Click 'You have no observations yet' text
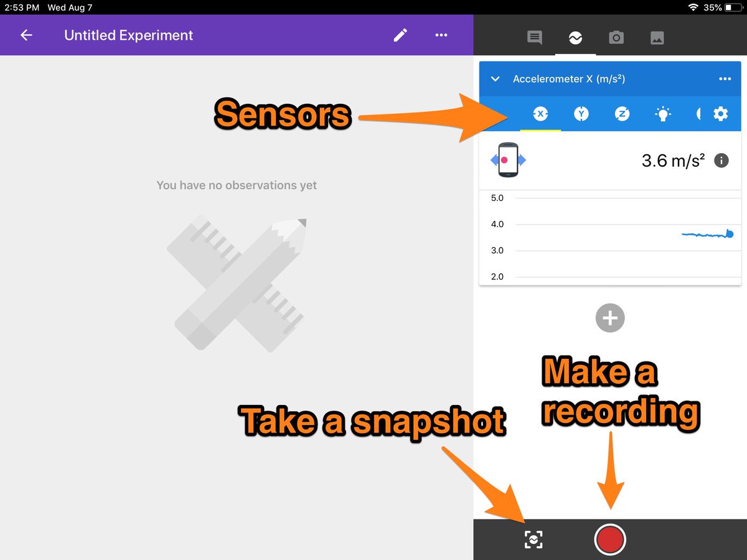Viewport: 747px width, 560px height. tap(237, 185)
